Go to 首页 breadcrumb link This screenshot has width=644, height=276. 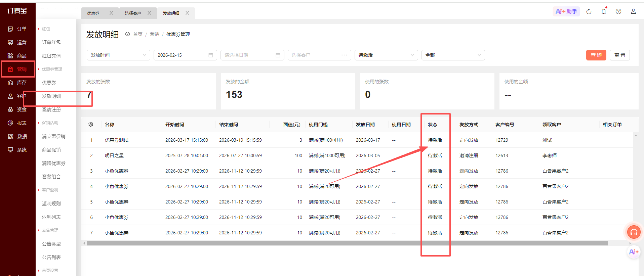[x=138, y=34]
